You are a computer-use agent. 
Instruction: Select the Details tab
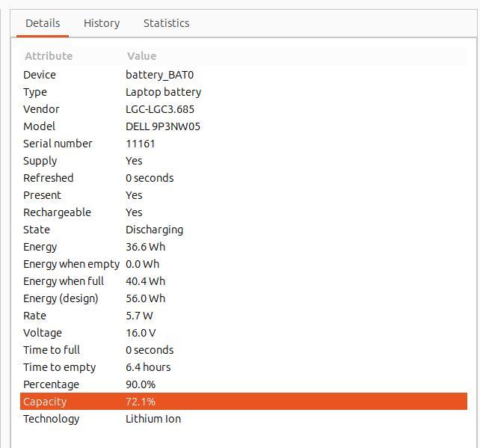[43, 23]
